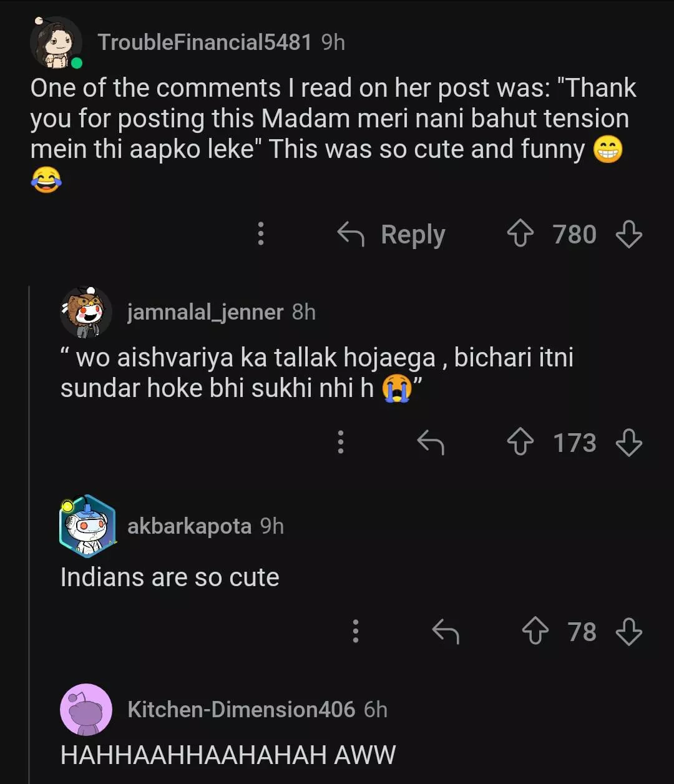Tap Kitchen-Dimension406's purple avatar
This screenshot has height=784, width=674.
tap(86, 710)
